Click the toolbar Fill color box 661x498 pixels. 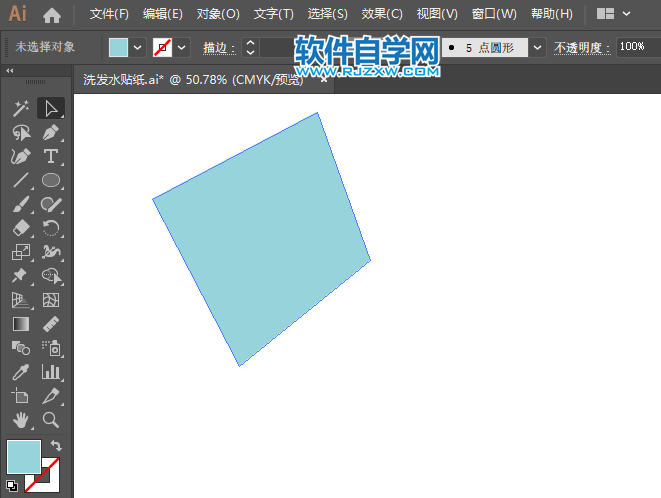24,457
